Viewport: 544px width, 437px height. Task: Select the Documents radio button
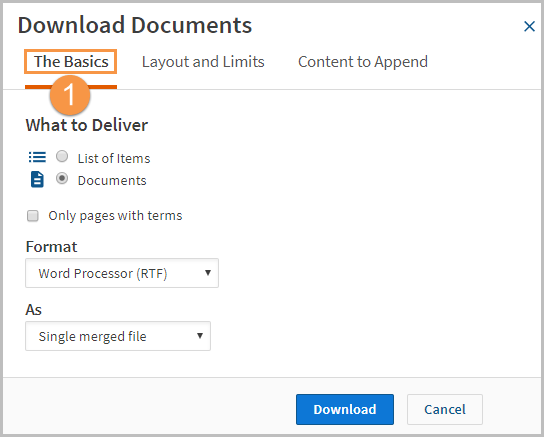pos(62,179)
